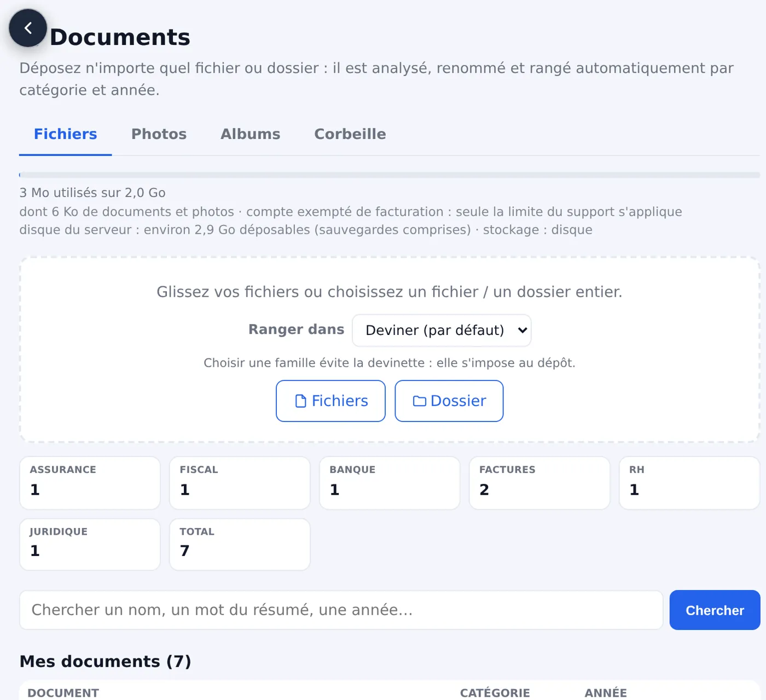Select the Factures category card
The width and height of the screenshot is (766, 700).
pos(539,483)
